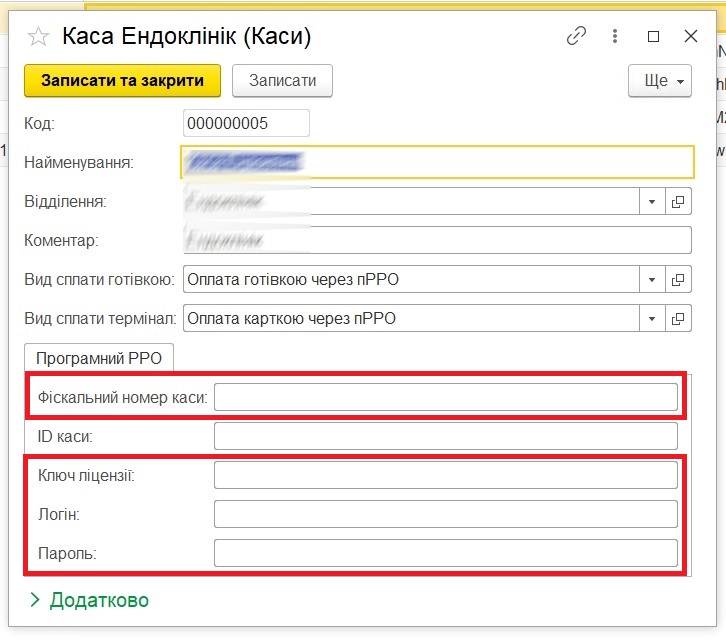Open the Відділення record with the open icon
The width and height of the screenshot is (726, 641).
pyautogui.click(x=679, y=201)
